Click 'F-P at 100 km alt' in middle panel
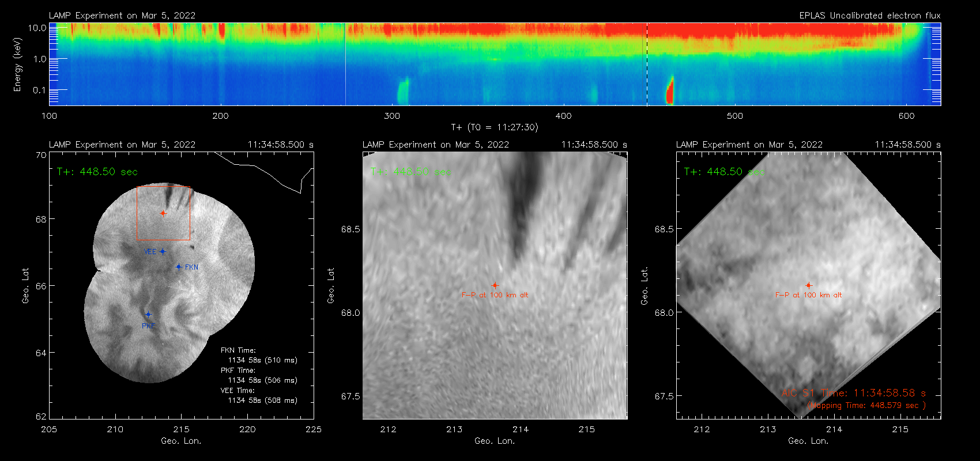Viewport: 980px width, 461px height. pyautogui.click(x=495, y=295)
